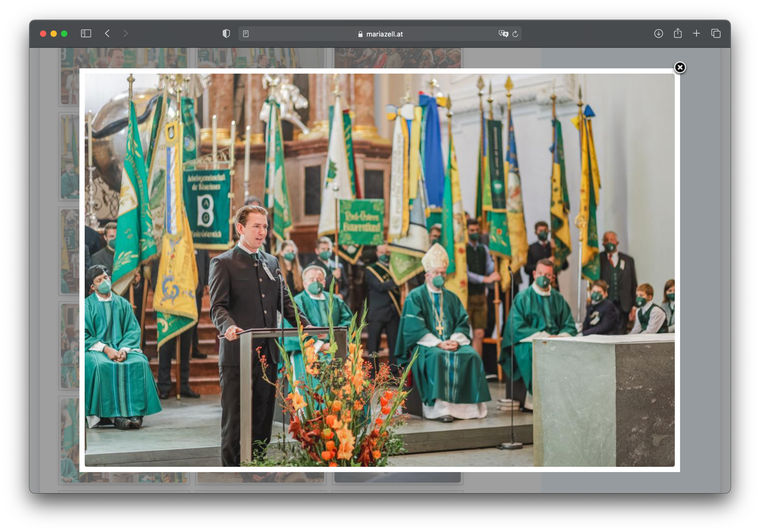Translate the page via translate icon
Screen dimensions: 760x532
(503, 34)
